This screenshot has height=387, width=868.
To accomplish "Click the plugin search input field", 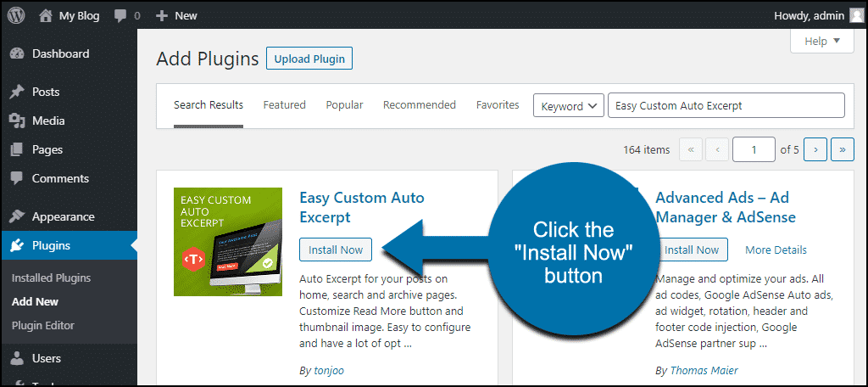I will click(726, 105).
